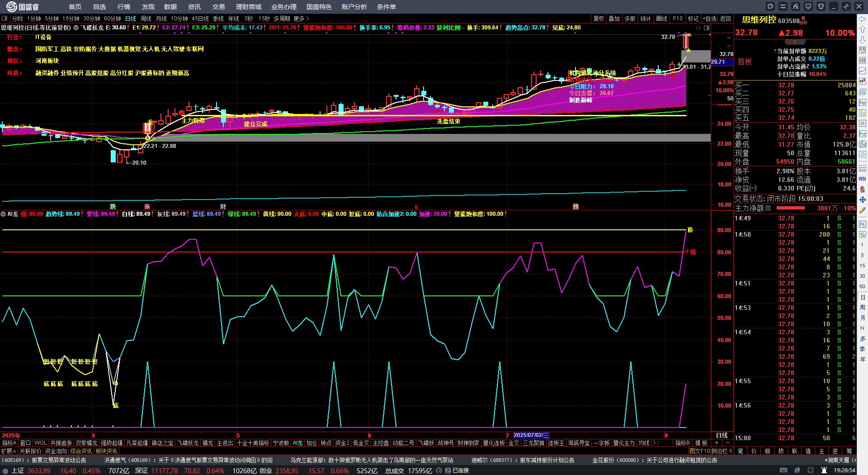
Task: Open the settings sliders icon in title bar
Action: pyautogui.click(x=783, y=6)
